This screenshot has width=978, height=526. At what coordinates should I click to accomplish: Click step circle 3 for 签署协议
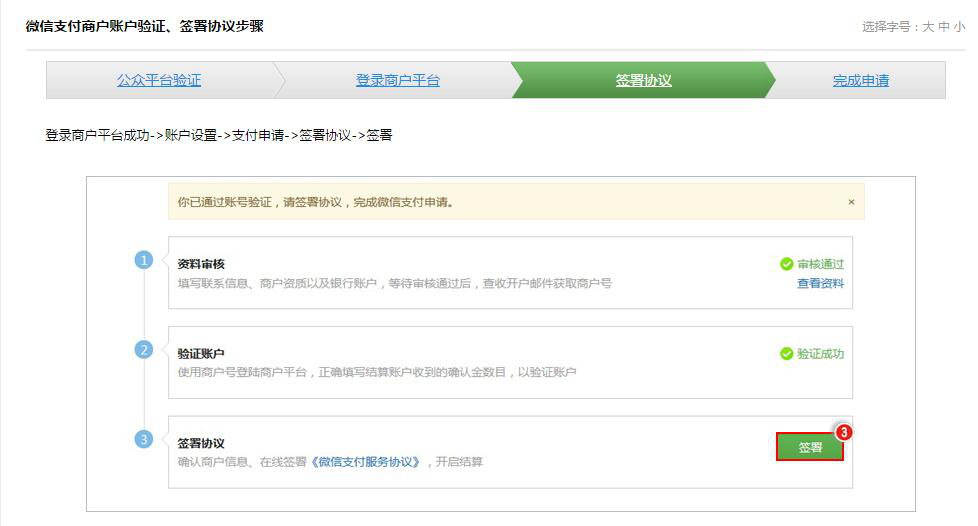tap(144, 439)
